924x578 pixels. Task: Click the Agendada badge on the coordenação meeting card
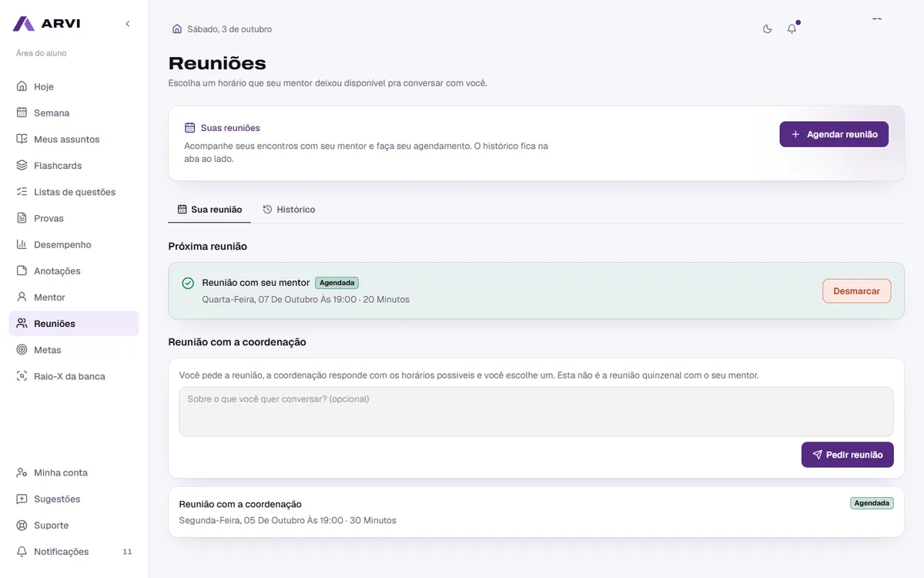(x=872, y=503)
